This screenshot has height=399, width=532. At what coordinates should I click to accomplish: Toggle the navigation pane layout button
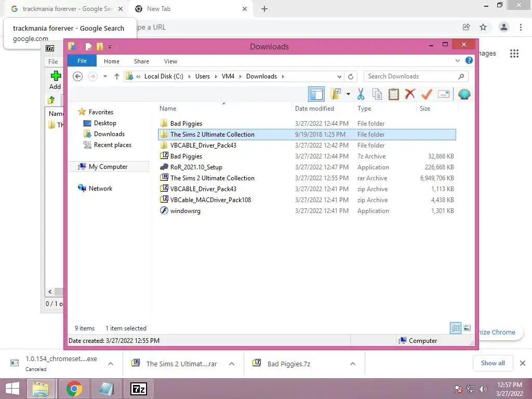316,94
